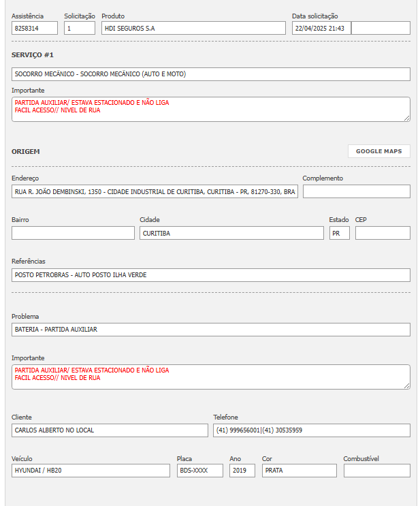Viewport: 420px width, 506px height.
Task: Select the empty Bairro field
Action: (73, 233)
